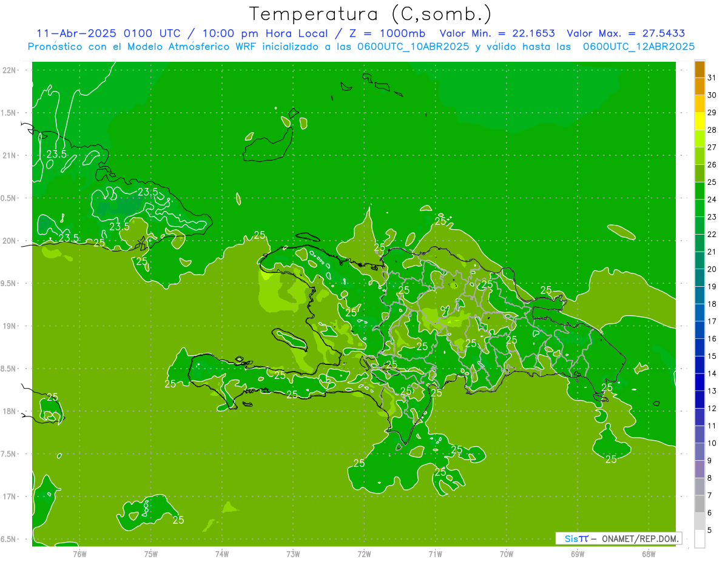Click the valid-until time '0600UTC_12ABR2025'

coord(638,46)
